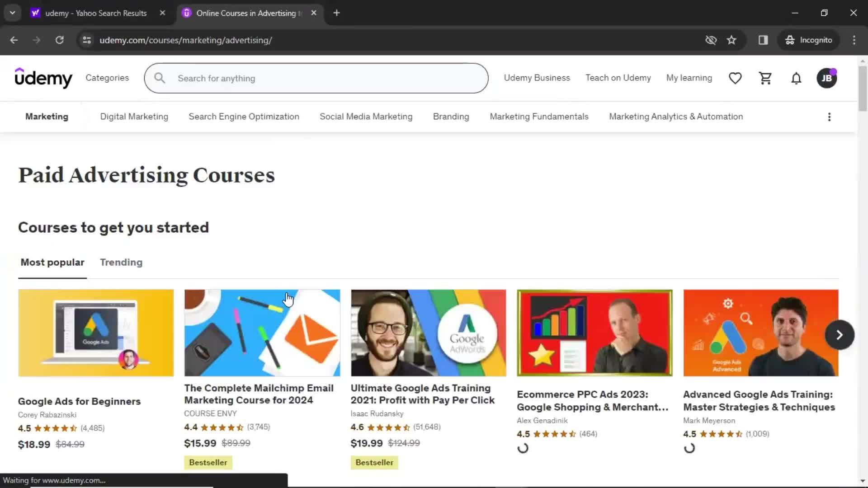The height and width of the screenshot is (488, 868).
Task: Click the Udemy home logo icon
Action: pos(43,78)
